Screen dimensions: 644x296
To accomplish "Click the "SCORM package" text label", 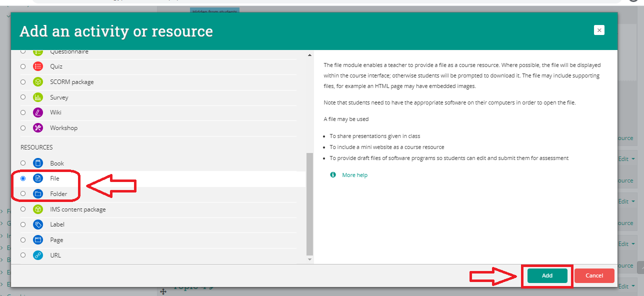I will tap(72, 82).
